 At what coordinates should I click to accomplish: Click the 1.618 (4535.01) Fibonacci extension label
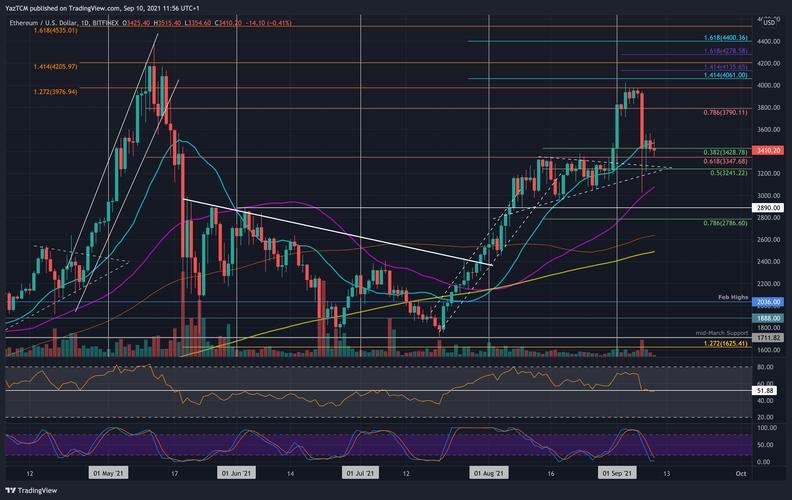pos(30,30)
